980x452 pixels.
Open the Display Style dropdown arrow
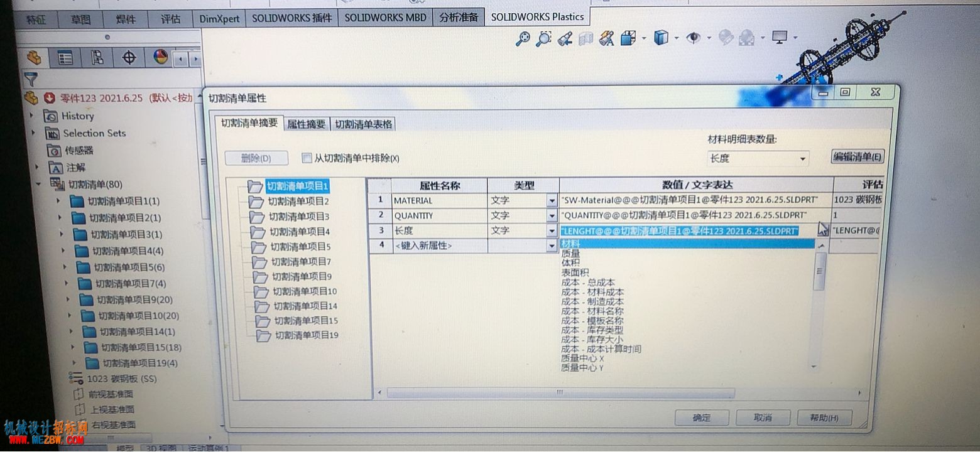click(677, 38)
